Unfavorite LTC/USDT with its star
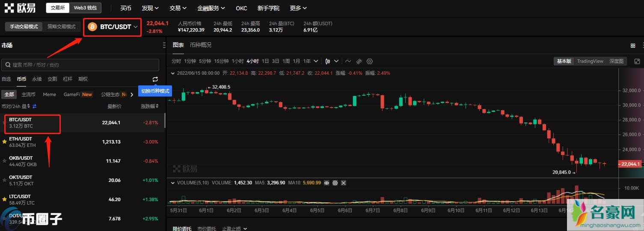 [4, 199]
